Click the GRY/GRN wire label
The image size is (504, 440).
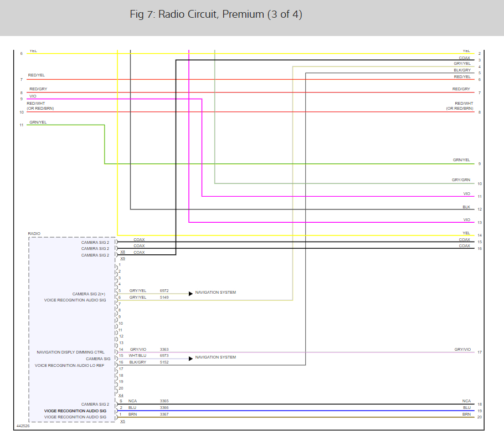pyautogui.click(x=461, y=180)
